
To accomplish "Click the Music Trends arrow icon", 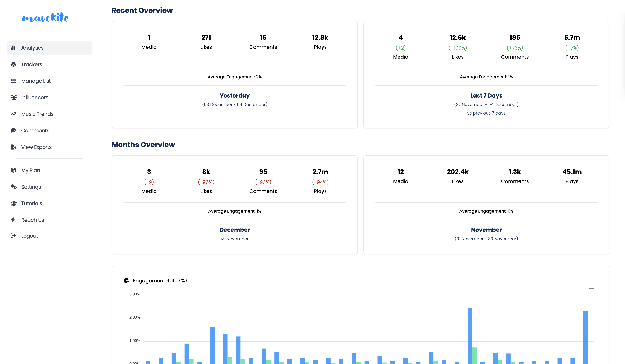I will 13,114.
